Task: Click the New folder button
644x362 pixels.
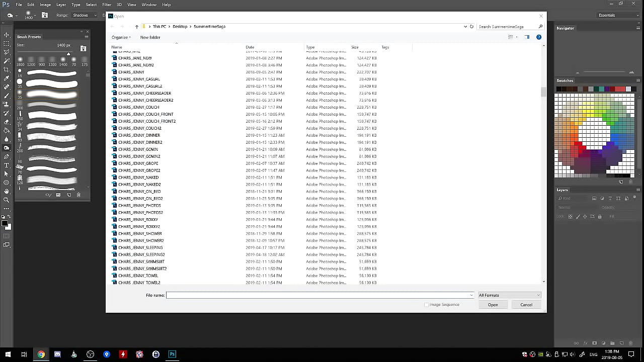Action: [x=150, y=37]
